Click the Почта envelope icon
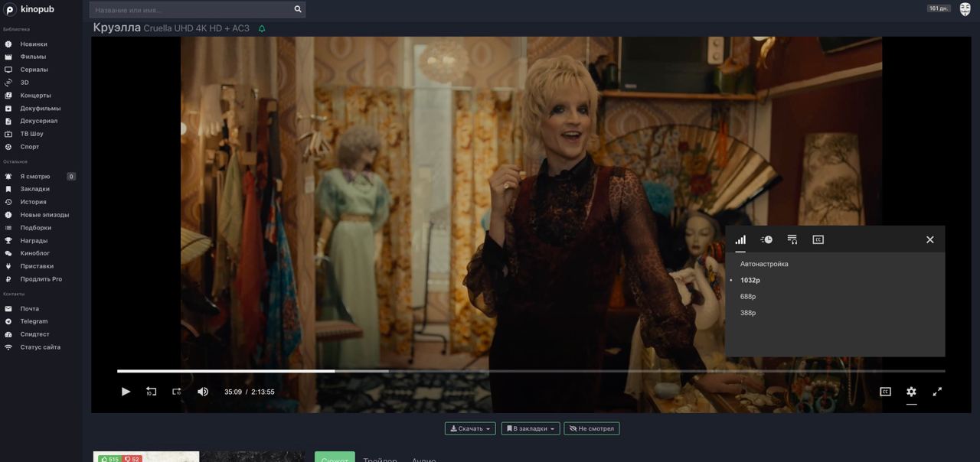This screenshot has height=462, width=980. [8, 309]
